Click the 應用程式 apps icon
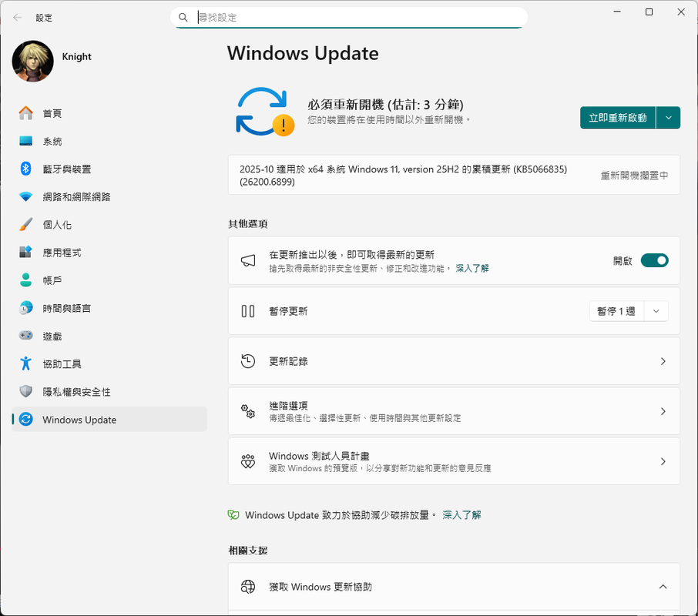 pyautogui.click(x=26, y=252)
